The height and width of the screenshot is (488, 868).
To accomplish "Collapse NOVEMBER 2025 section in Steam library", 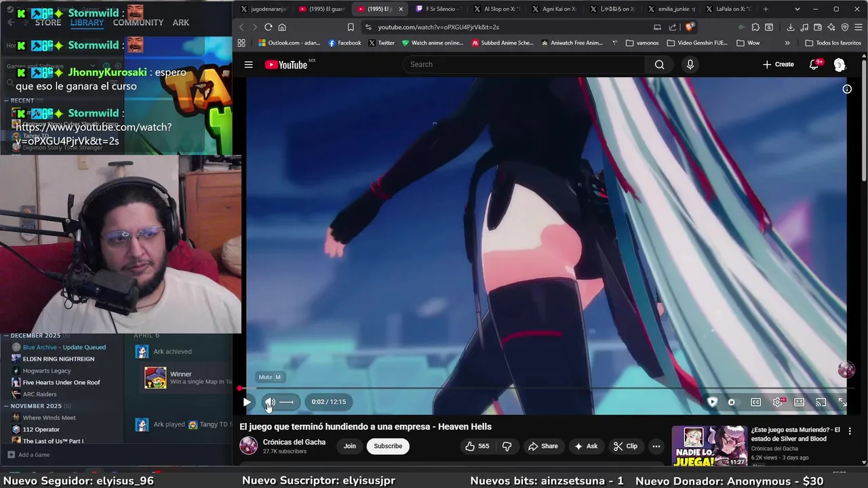I will (x=6, y=406).
